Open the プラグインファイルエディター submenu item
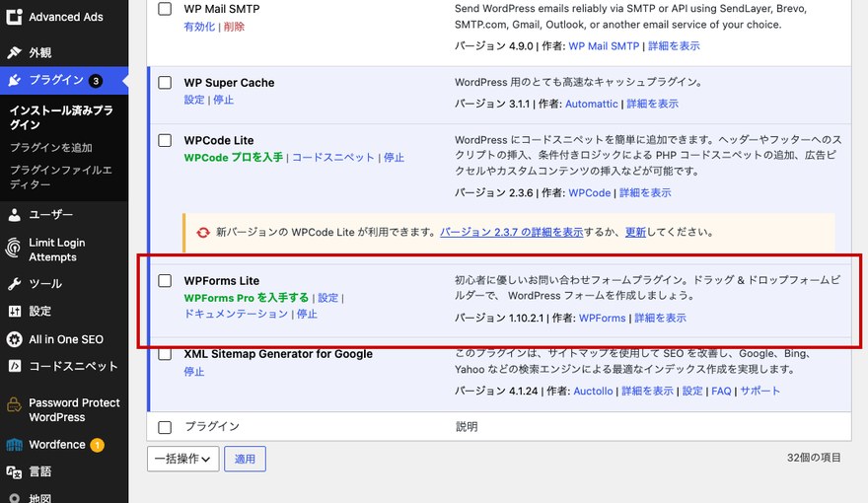Image resolution: width=868 pixels, height=503 pixels. click(x=61, y=178)
